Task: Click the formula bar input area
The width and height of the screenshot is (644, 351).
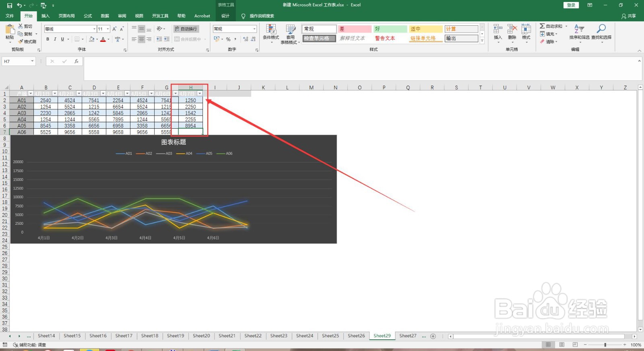Action: click(360, 68)
